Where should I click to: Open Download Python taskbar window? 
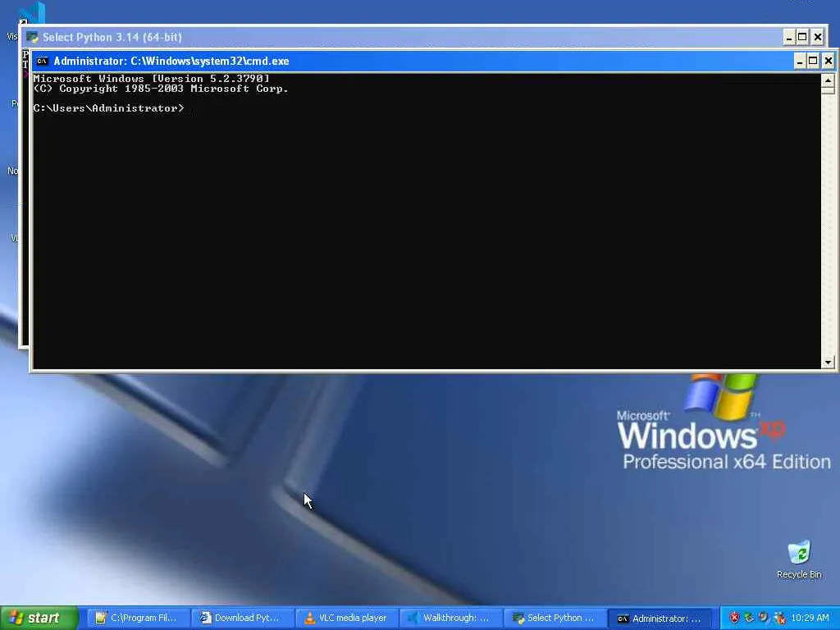241,618
